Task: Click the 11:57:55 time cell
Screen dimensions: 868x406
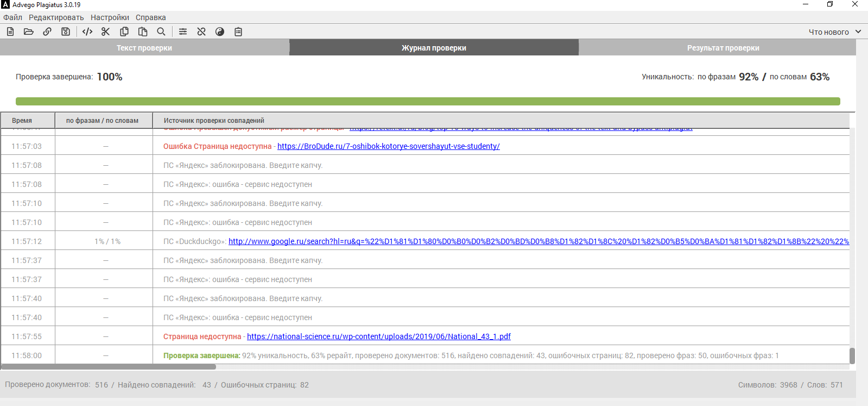Action: tap(27, 336)
